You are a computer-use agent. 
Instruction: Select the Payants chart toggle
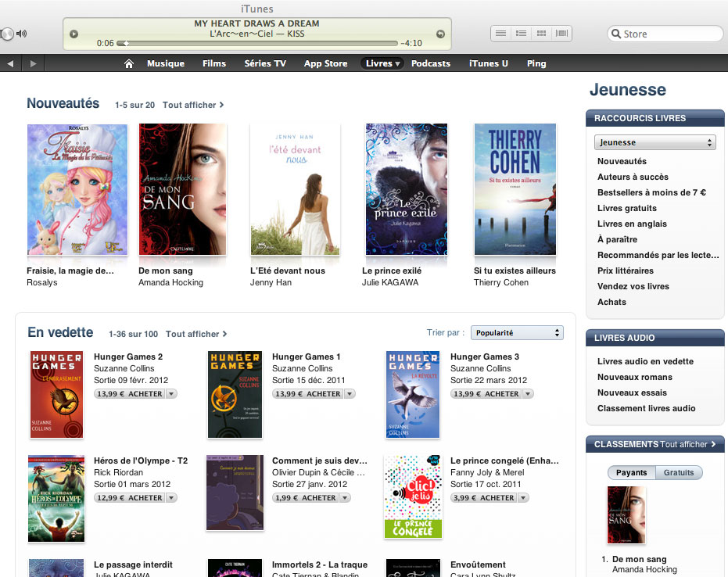pos(631,472)
